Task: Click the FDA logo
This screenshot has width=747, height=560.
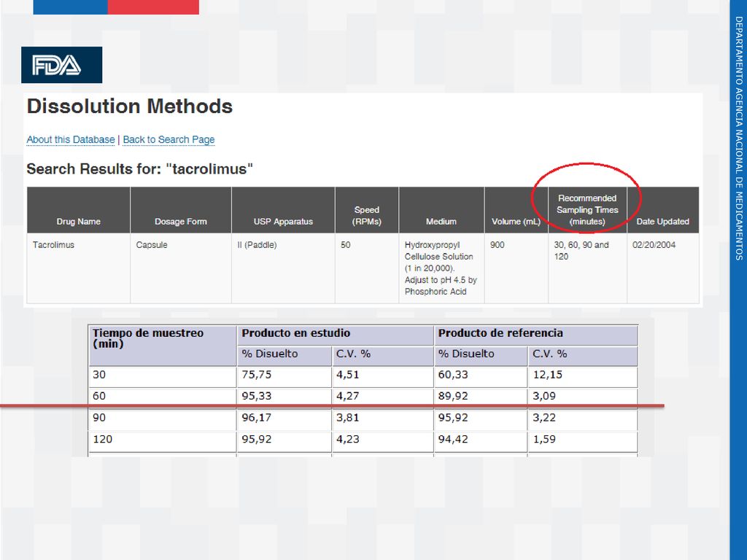Action: click(x=61, y=65)
